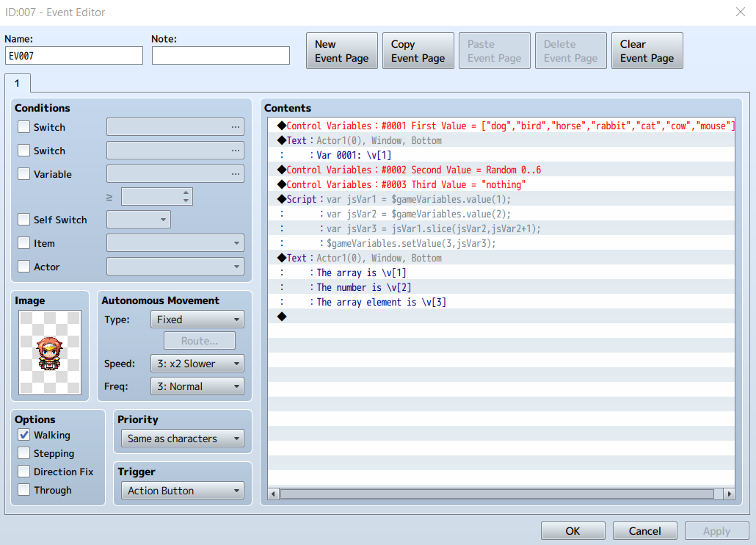This screenshot has width=756, height=545.
Task: Select the empty diamond command line
Action: (501, 317)
